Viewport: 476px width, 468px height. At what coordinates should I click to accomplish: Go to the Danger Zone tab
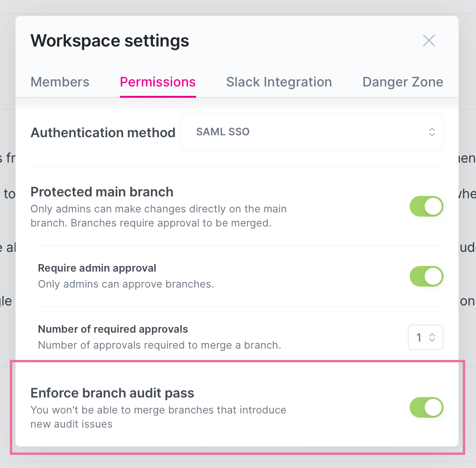(x=402, y=82)
